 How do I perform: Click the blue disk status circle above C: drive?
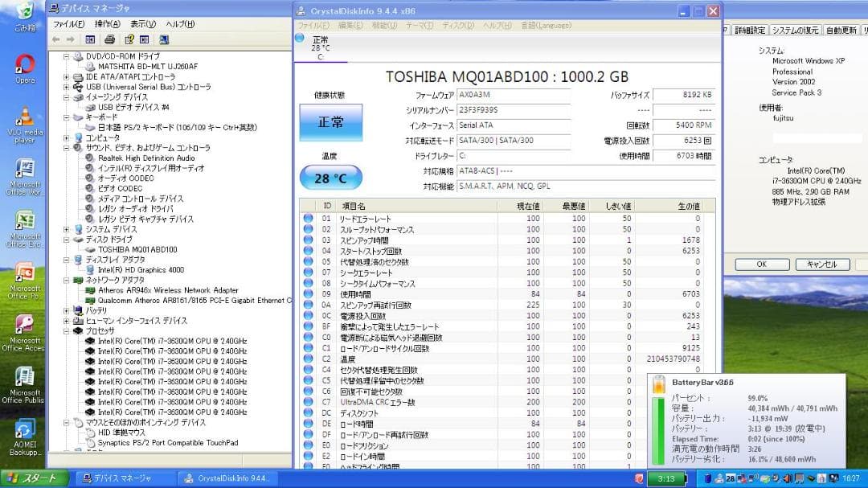(x=300, y=39)
